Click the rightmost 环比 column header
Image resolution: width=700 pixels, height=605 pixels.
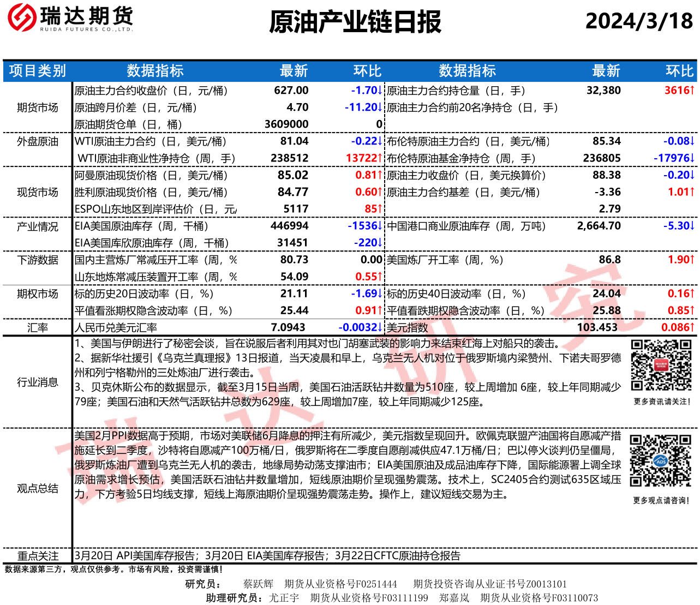click(x=679, y=71)
